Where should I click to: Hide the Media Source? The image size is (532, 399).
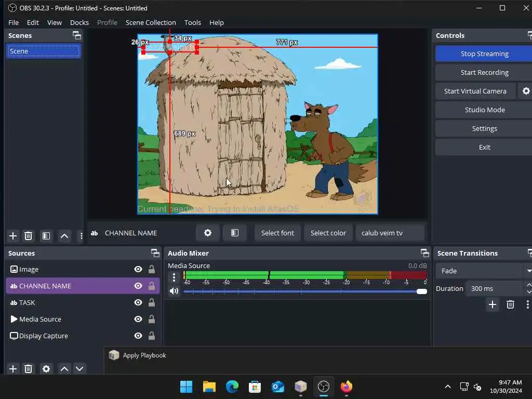click(x=138, y=320)
